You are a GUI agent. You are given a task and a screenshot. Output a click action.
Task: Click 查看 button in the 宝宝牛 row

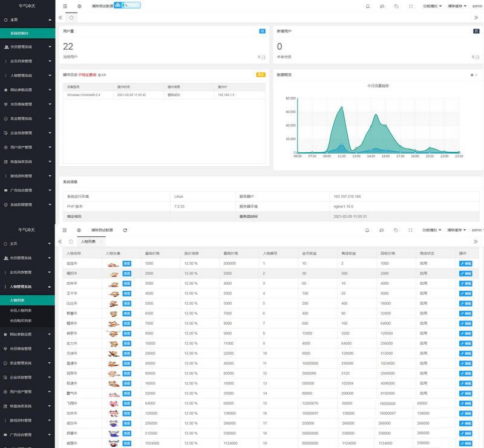click(x=127, y=264)
